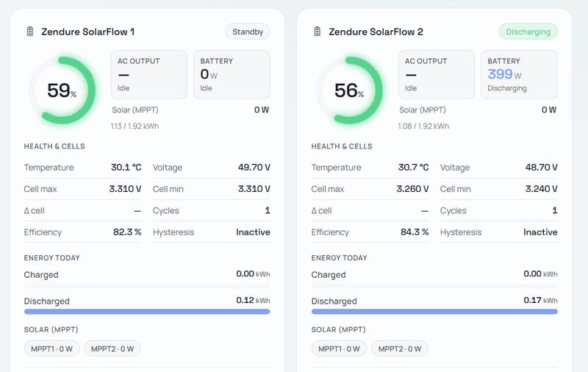This screenshot has width=588, height=372.
Task: Click the empty Charged bar in SolarFlow 2
Action: pos(434,285)
